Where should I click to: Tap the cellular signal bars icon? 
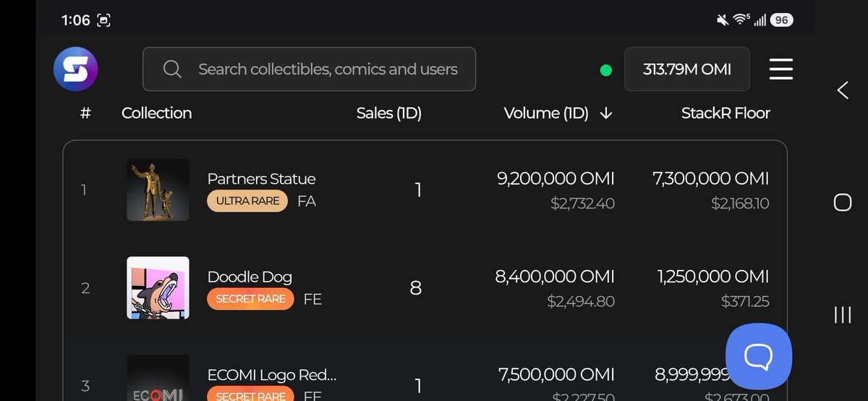(x=759, y=20)
